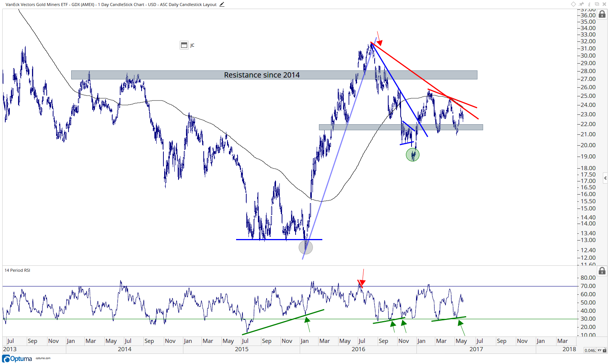Click the pencil edit icon beside chart title
610x364 pixels.
pyautogui.click(x=222, y=5)
